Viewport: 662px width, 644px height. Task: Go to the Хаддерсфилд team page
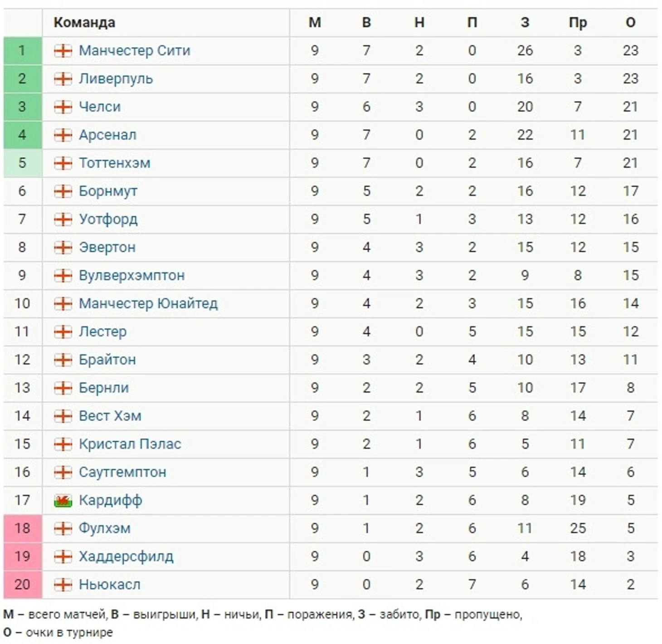pos(126,556)
